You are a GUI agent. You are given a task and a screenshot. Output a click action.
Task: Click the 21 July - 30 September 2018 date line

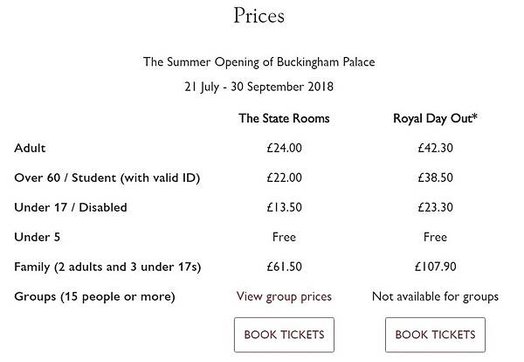pos(259,87)
